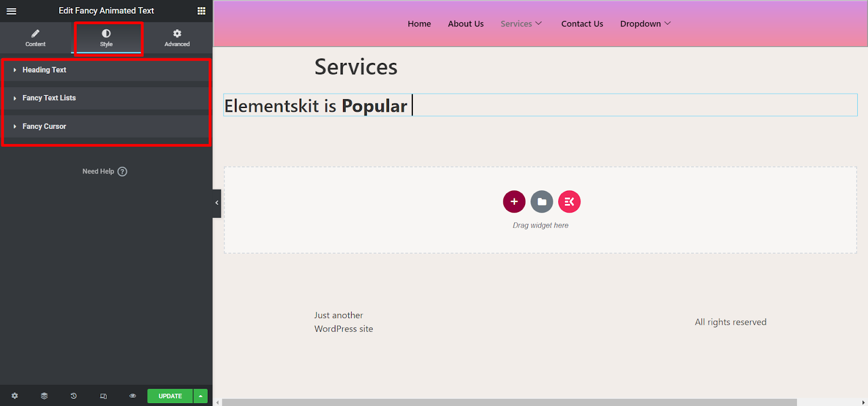Click Just another WordPress site footer text
The height and width of the screenshot is (406, 868).
pyautogui.click(x=343, y=322)
